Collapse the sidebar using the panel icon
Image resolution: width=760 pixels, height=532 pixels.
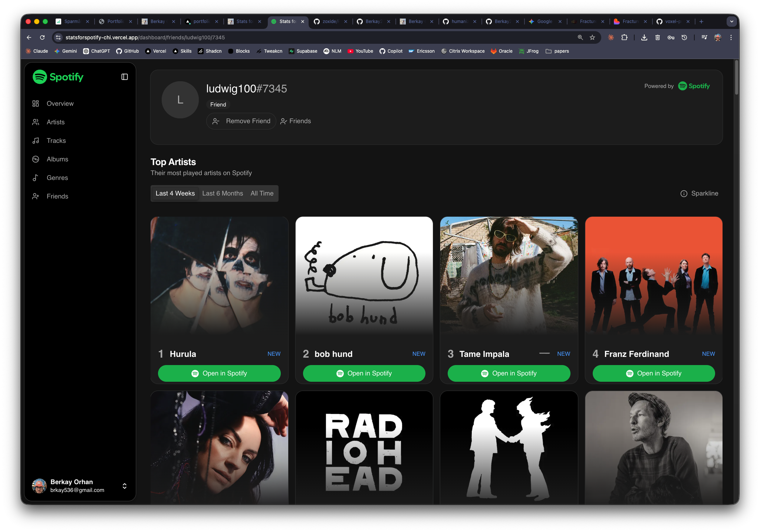(x=124, y=76)
